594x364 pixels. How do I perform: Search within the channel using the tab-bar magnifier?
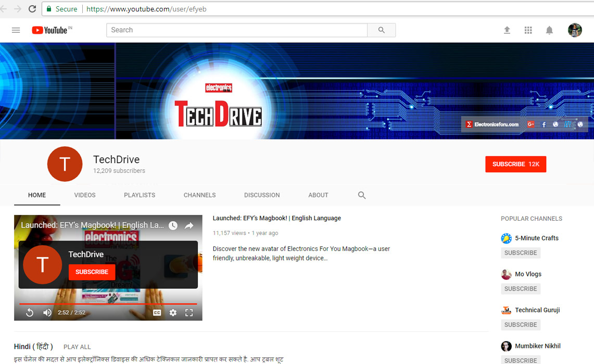(362, 195)
